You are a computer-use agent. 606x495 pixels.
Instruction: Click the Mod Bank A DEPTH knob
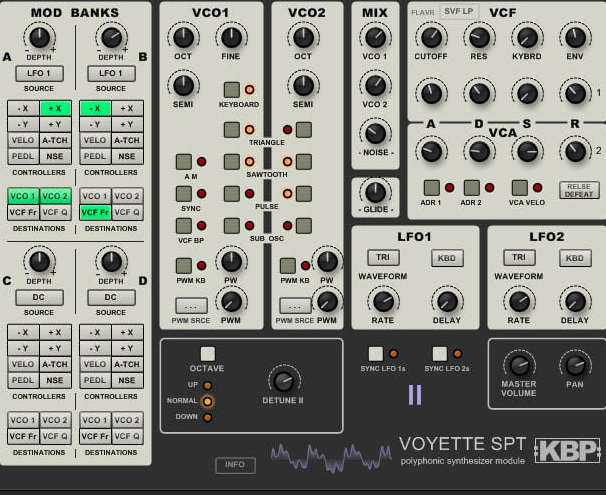39,37
